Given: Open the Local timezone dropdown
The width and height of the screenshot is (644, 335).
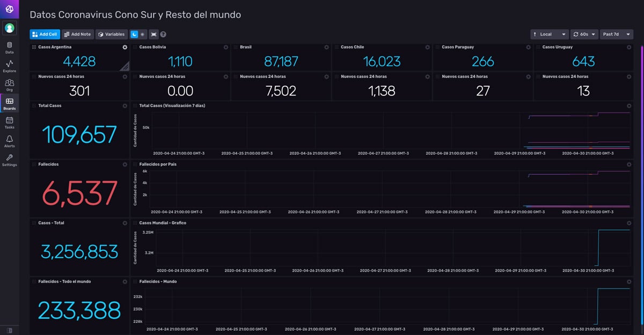Looking at the screenshot, I should [548, 34].
